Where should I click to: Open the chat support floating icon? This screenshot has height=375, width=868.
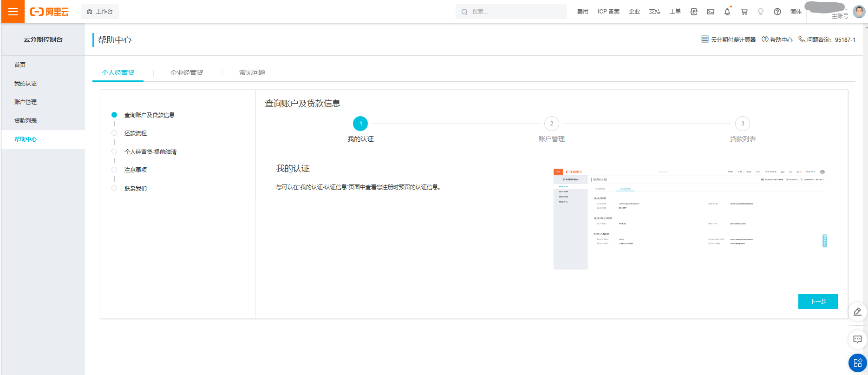coord(858,339)
